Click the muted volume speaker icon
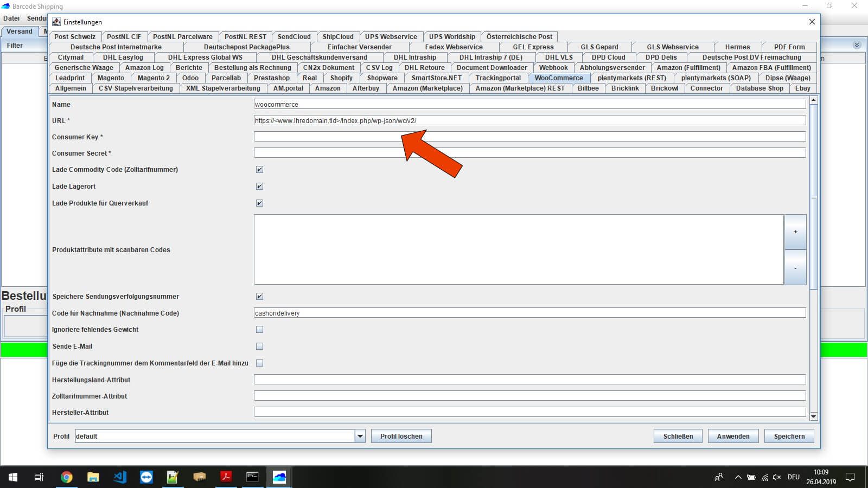 [x=777, y=477]
